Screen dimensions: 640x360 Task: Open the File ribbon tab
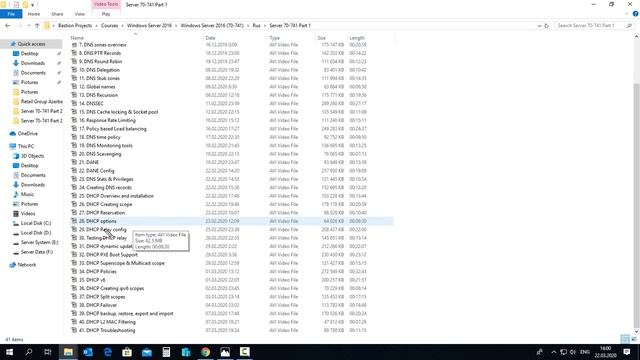click(11, 14)
